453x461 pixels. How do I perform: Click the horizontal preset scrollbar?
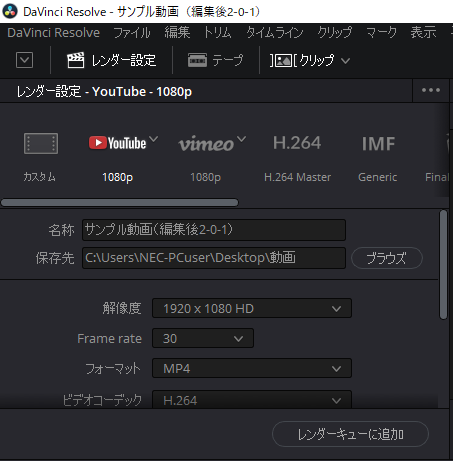(120, 202)
